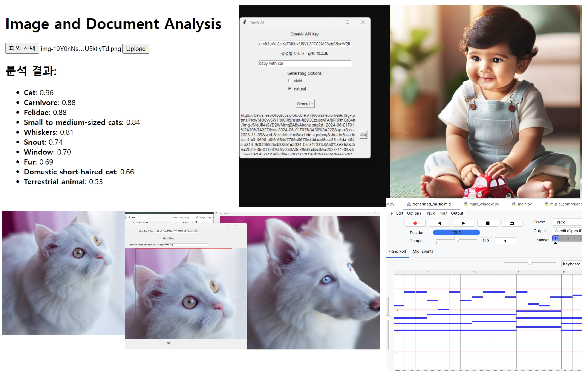The height and width of the screenshot is (375, 588).
Task: Click the generated image URL text box
Action: coord(298,134)
